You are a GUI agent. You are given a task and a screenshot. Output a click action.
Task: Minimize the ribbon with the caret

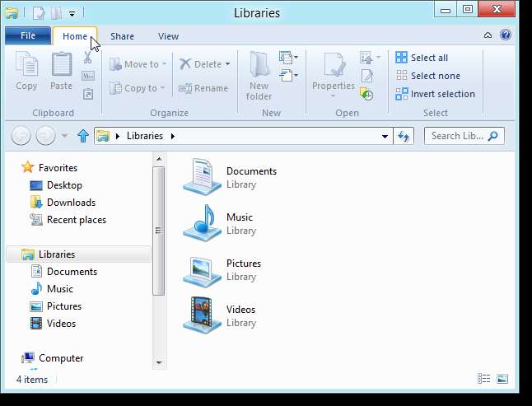(488, 35)
